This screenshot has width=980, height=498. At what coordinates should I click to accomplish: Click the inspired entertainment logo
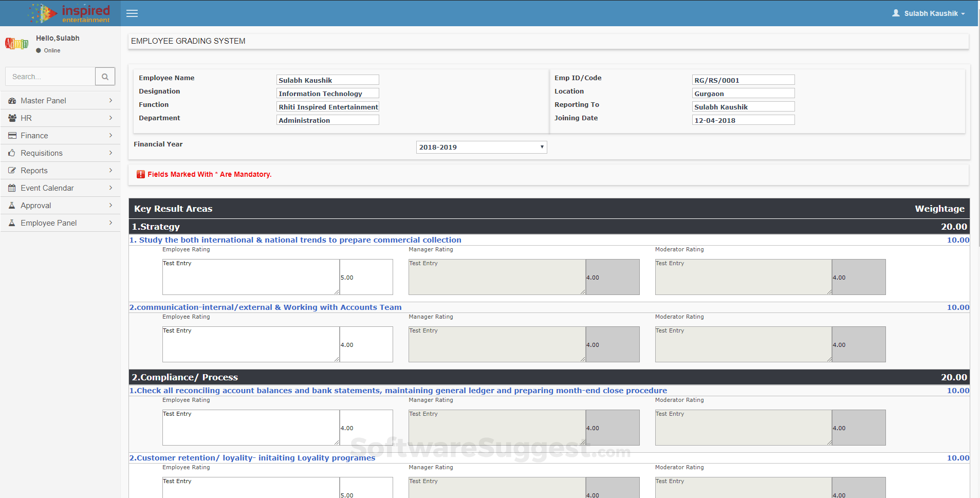click(x=69, y=13)
